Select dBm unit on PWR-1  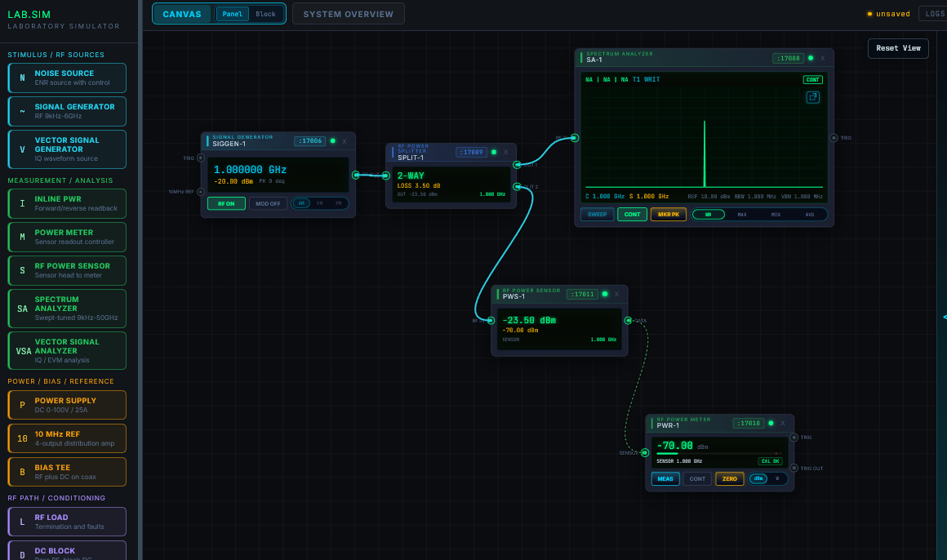tap(758, 478)
